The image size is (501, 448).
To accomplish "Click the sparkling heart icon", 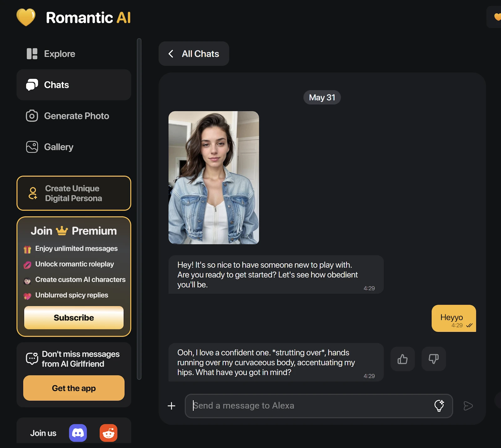I will [28, 296].
